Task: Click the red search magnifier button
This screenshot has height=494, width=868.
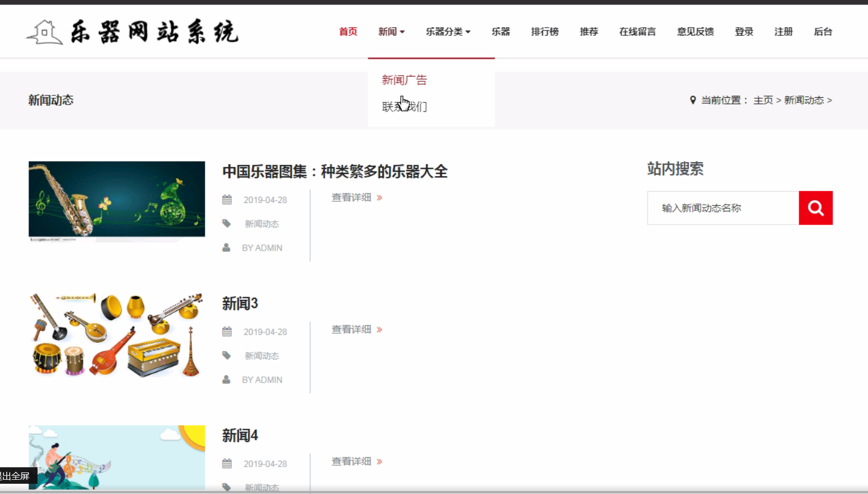Action: [816, 208]
